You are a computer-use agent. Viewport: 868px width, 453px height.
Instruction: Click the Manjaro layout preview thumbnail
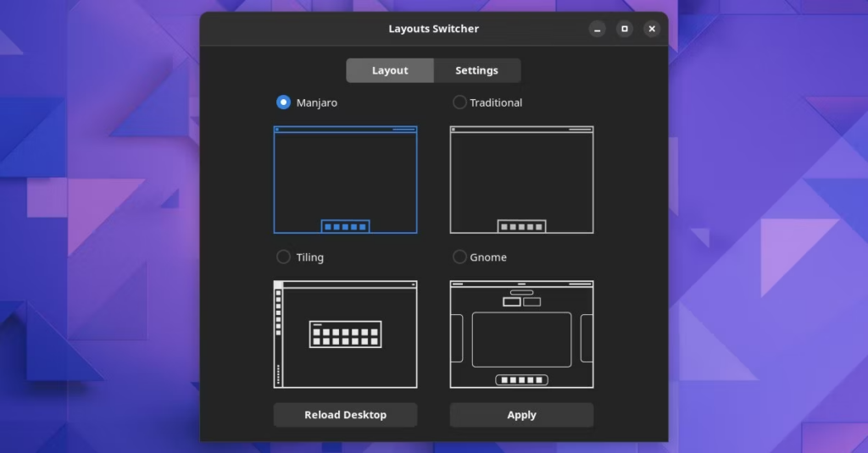coord(346,180)
